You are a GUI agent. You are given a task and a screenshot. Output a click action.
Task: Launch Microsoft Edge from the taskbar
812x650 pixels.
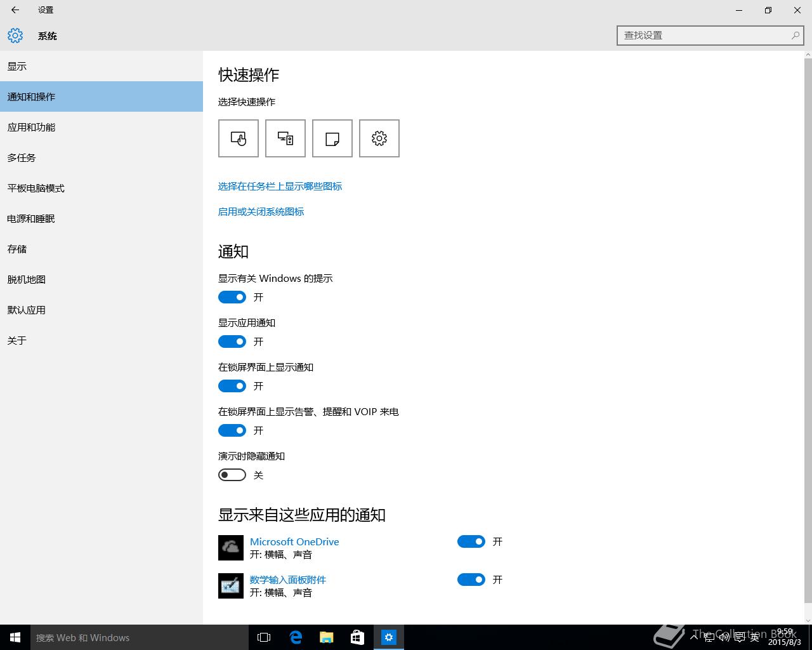[296, 637]
